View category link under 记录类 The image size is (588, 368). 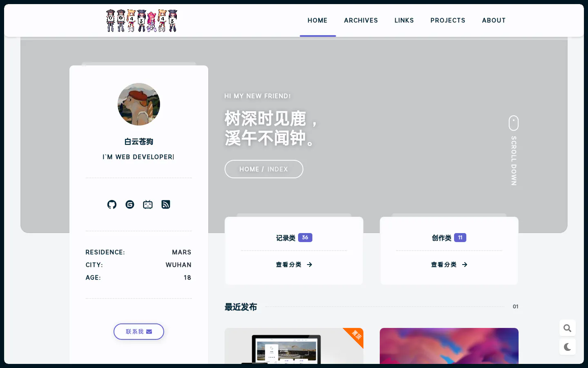pyautogui.click(x=294, y=265)
